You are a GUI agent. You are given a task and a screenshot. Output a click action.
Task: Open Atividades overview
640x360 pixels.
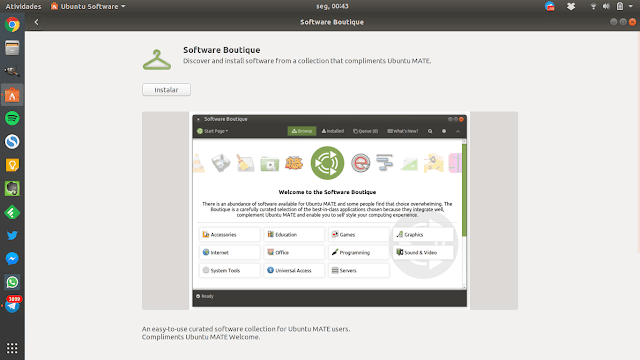(x=23, y=6)
